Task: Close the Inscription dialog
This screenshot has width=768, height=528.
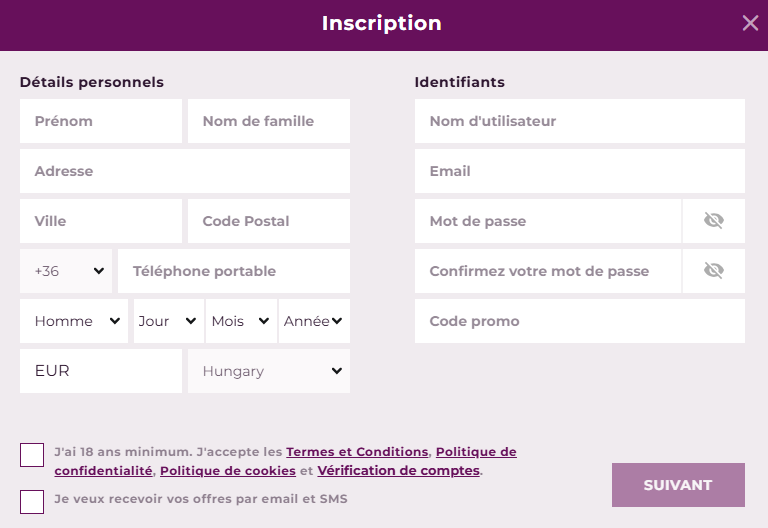Action: pyautogui.click(x=750, y=23)
